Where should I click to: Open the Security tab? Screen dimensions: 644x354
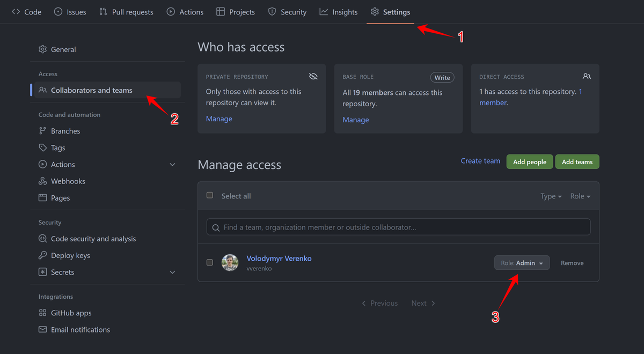click(287, 12)
